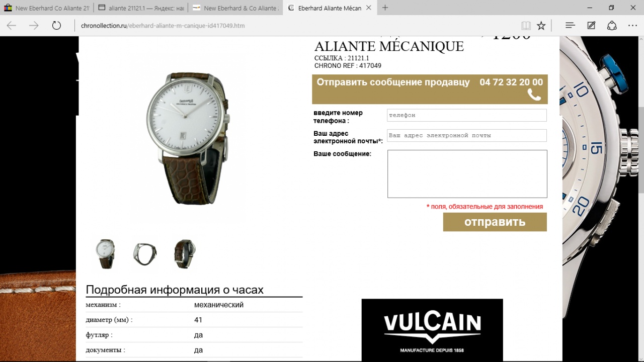Open the web note pencil icon
Image resolution: width=644 pixels, height=362 pixels.
coord(591,26)
